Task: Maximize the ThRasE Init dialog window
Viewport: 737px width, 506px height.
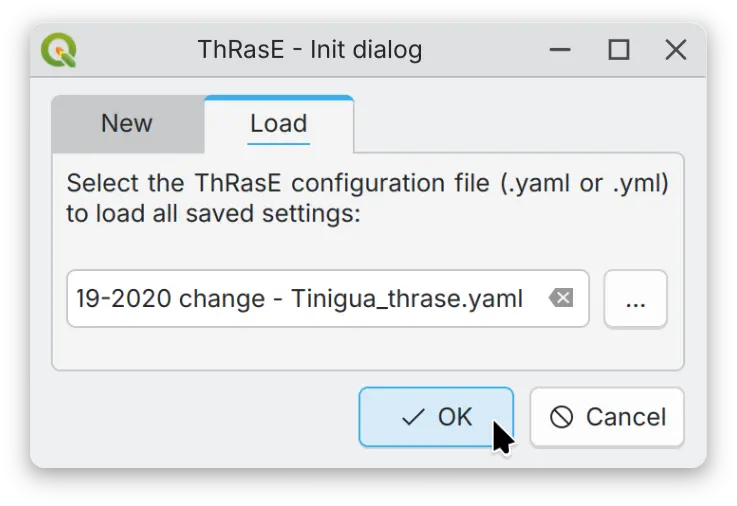Action: point(619,49)
